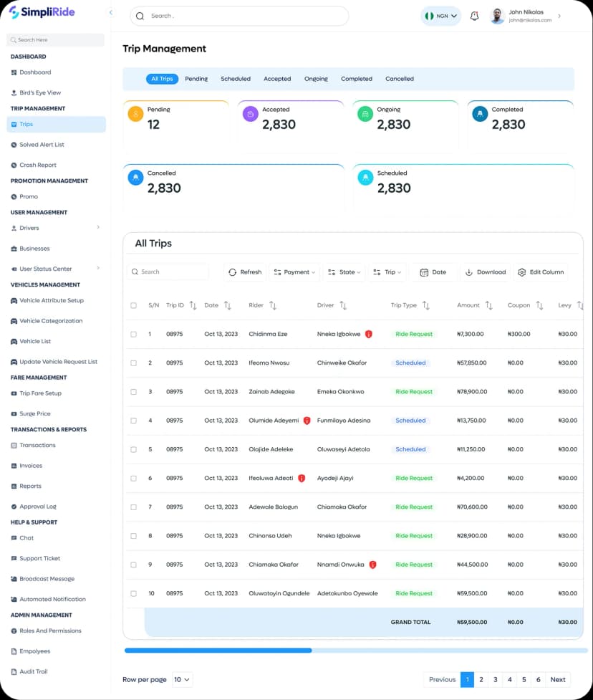Click the horizontal table scrollbar
Image resolution: width=593 pixels, height=700 pixels.
(218, 651)
